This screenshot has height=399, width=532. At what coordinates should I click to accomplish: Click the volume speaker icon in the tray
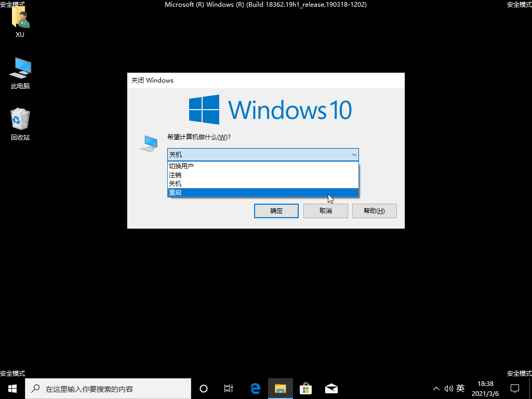[448, 388]
